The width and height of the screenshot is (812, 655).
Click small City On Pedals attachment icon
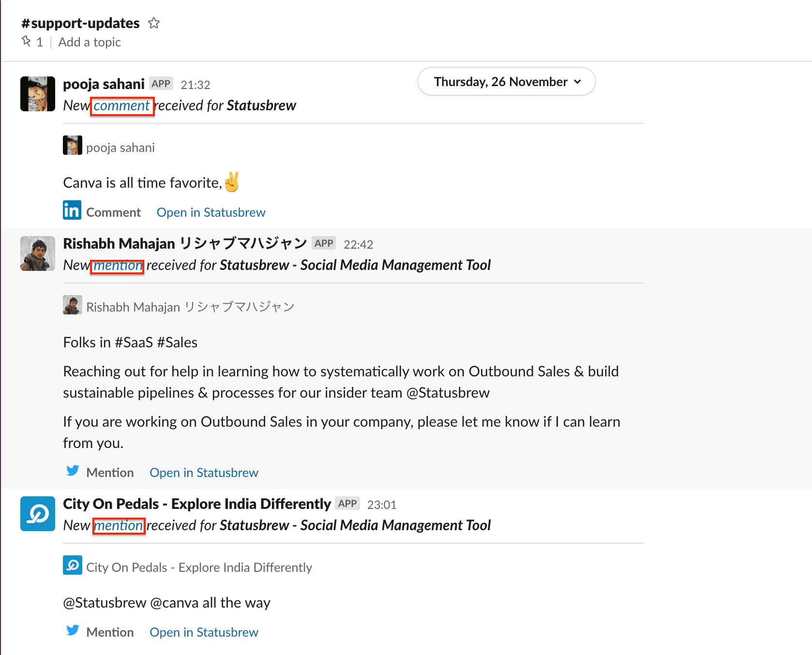73,565
